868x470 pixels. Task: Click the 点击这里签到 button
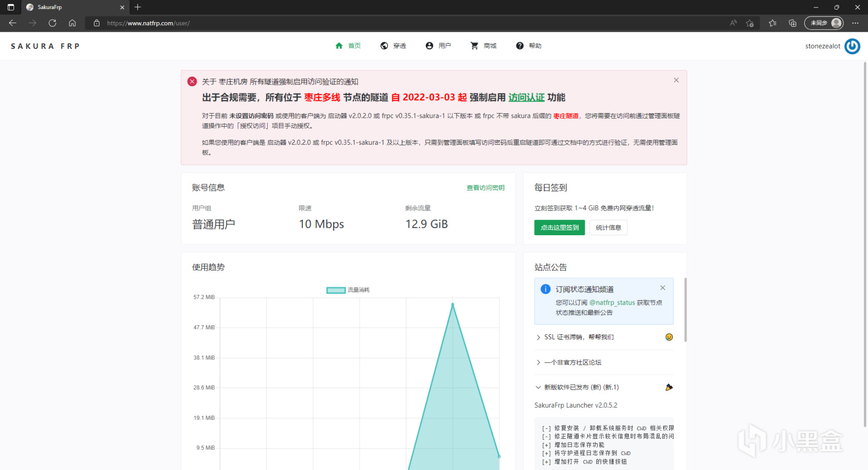(x=560, y=228)
